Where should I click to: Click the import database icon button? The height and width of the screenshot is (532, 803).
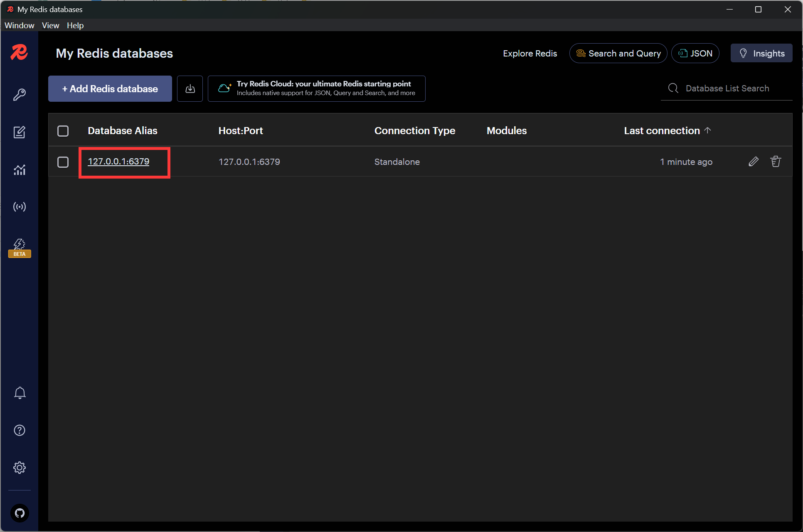pyautogui.click(x=190, y=88)
